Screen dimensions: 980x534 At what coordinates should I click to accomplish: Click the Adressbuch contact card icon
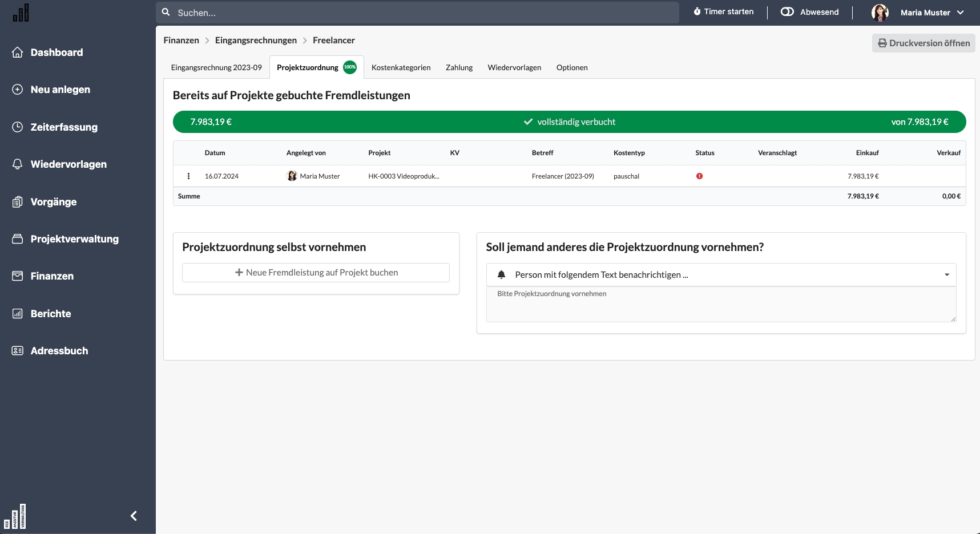tap(18, 351)
